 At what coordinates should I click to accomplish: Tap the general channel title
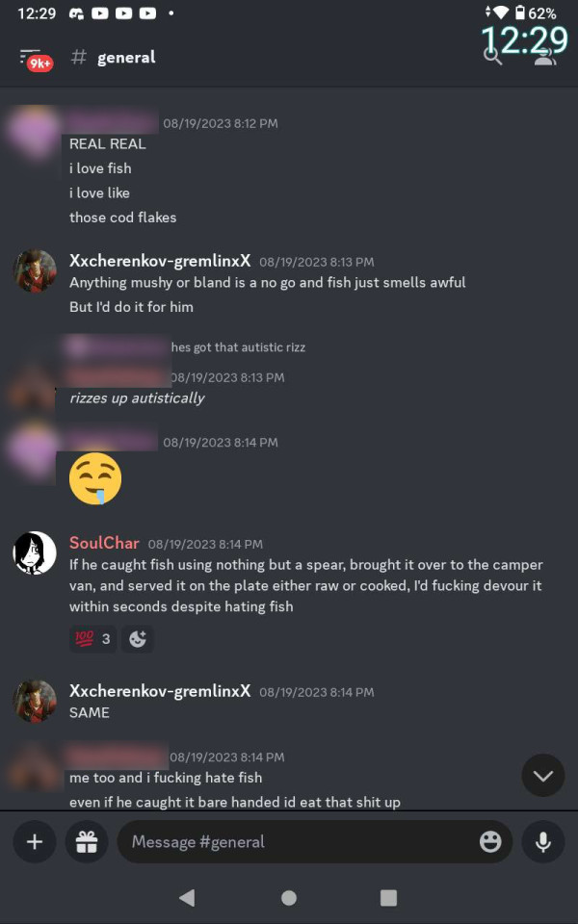[126, 57]
